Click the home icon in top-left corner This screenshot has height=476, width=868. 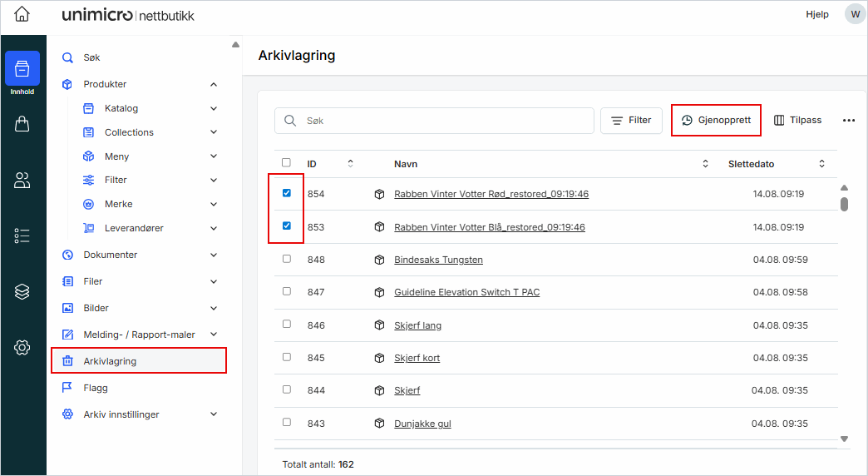(x=22, y=15)
